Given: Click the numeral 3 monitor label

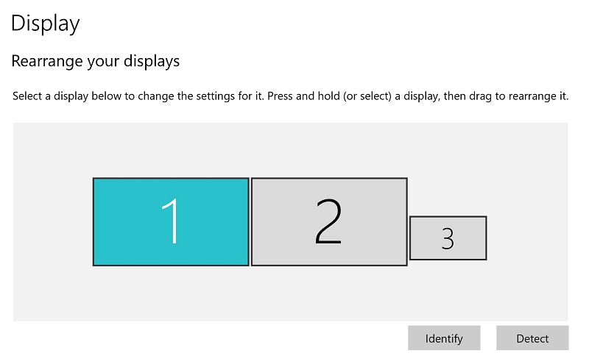Looking at the screenshot, I should click(x=448, y=238).
